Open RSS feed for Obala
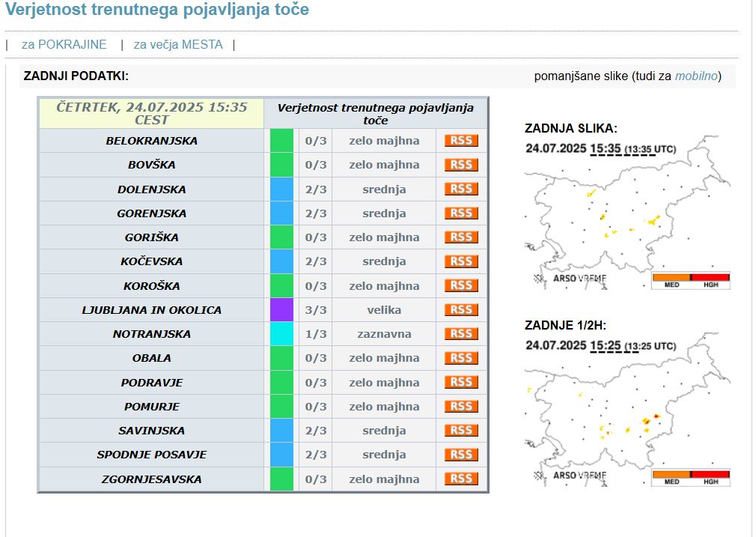 [461, 358]
